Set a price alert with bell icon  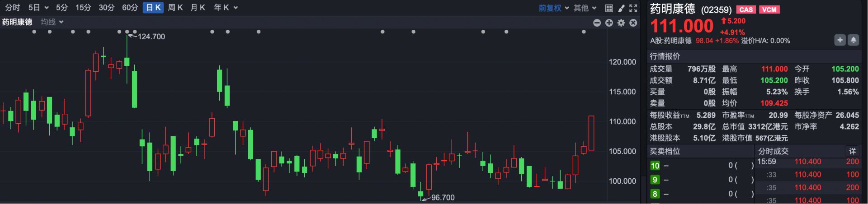coord(853,40)
